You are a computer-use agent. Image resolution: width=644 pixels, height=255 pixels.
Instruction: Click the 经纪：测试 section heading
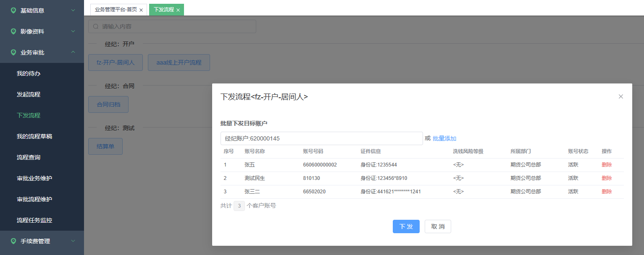[x=120, y=128]
